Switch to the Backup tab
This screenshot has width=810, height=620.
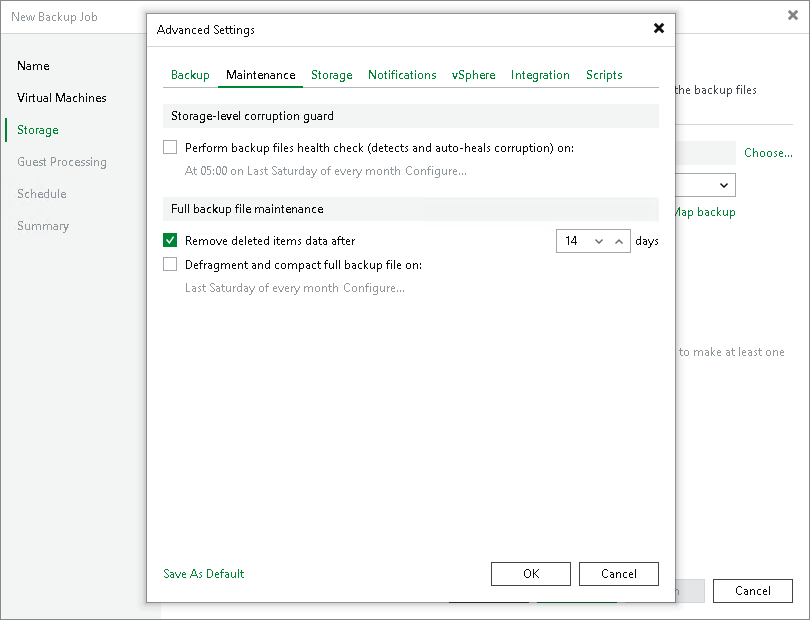tap(190, 75)
